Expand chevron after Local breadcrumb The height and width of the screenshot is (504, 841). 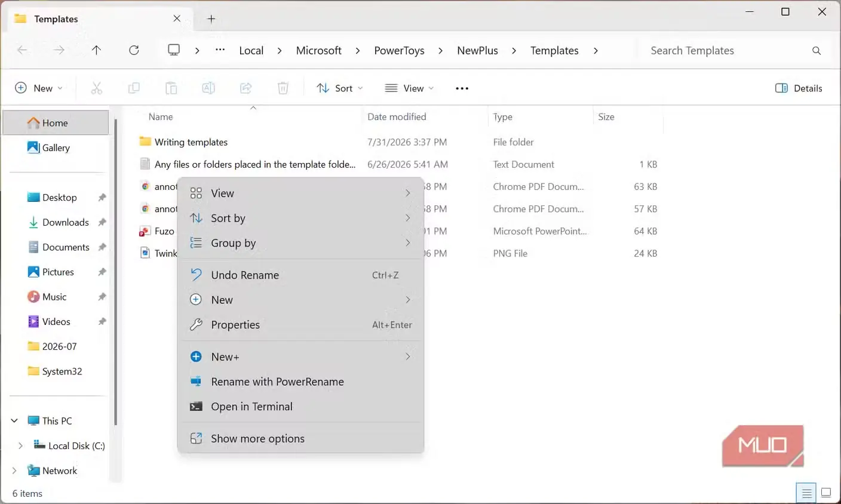(280, 51)
